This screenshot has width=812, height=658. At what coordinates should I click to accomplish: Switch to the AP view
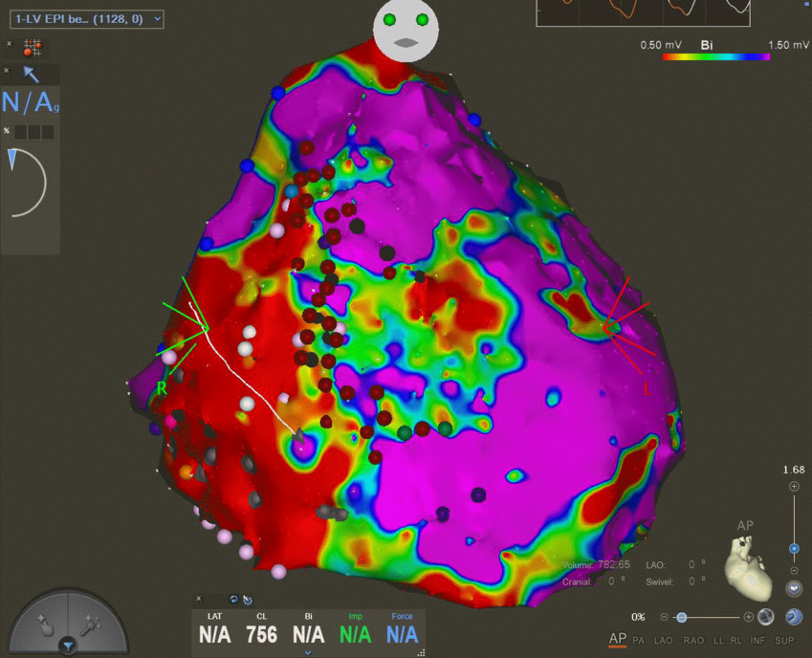tap(617, 640)
